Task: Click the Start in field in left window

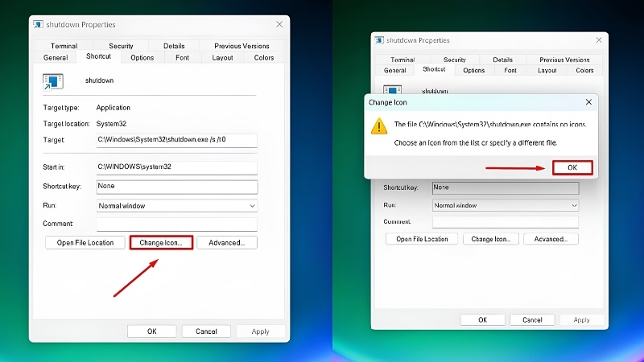Action: [177, 167]
